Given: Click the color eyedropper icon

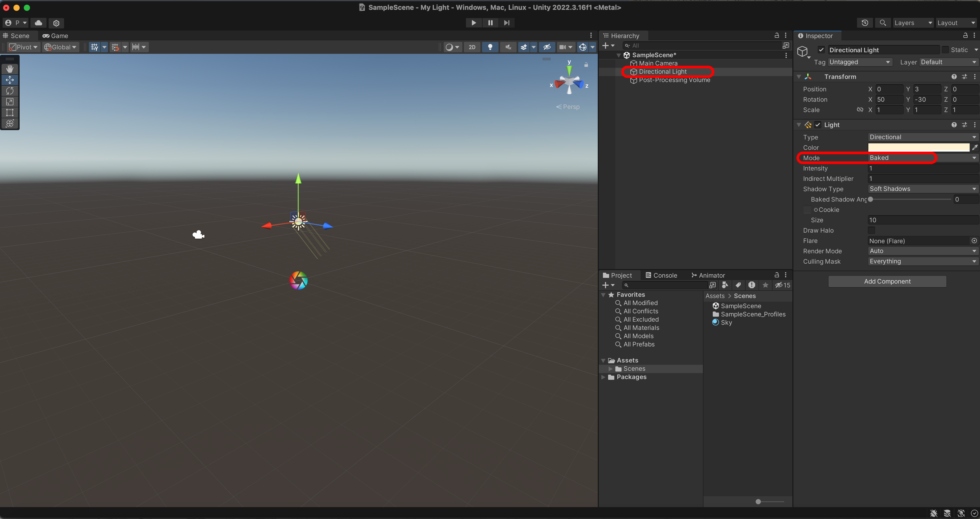Looking at the screenshot, I should pos(975,147).
